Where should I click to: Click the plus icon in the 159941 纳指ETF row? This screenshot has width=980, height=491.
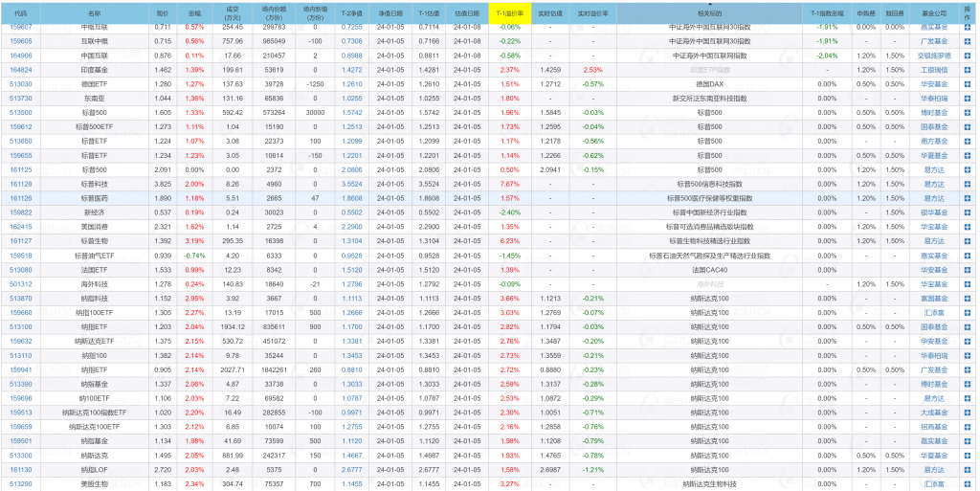coord(967,369)
